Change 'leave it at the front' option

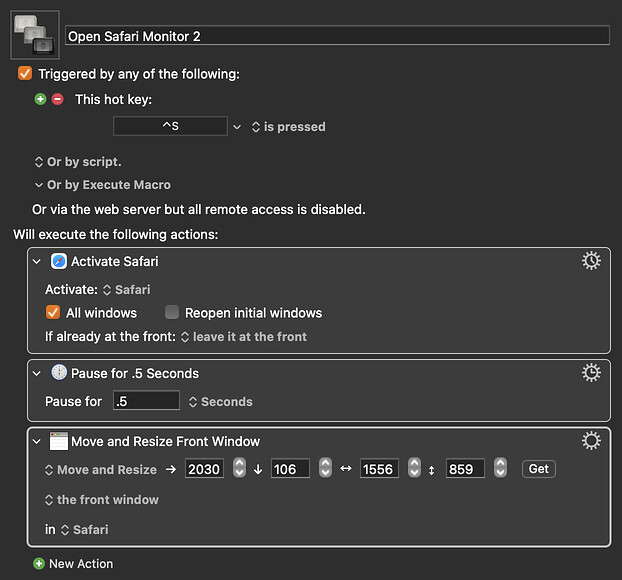[x=244, y=337]
